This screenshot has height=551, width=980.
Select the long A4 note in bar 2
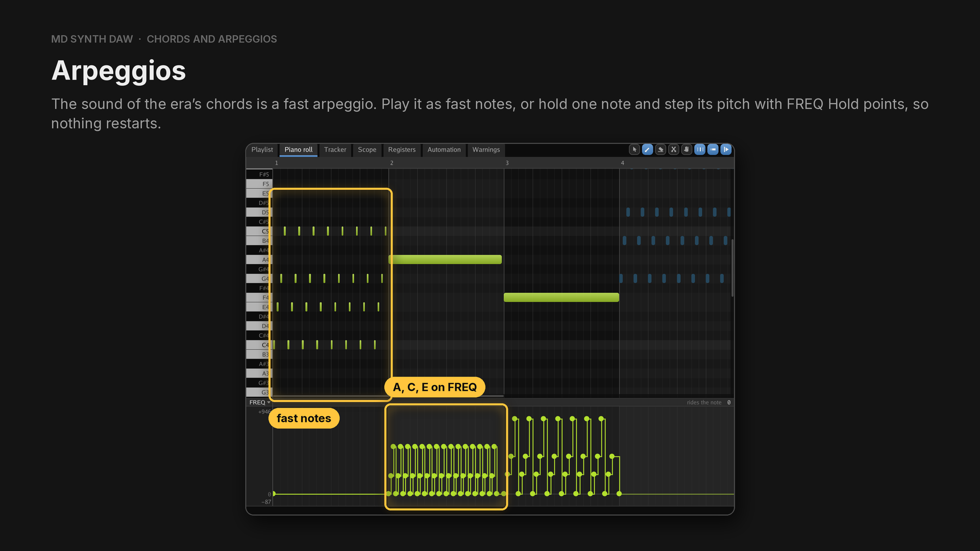coord(445,260)
